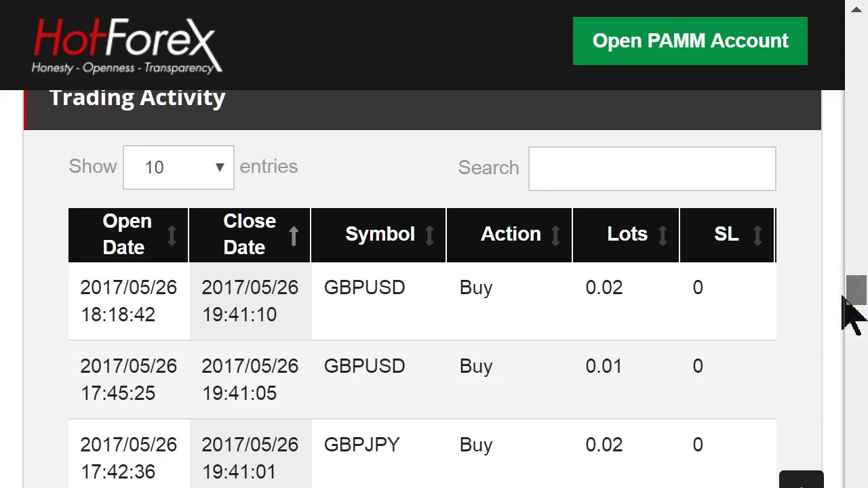
Task: Click the Symbol column header
Action: point(379,235)
